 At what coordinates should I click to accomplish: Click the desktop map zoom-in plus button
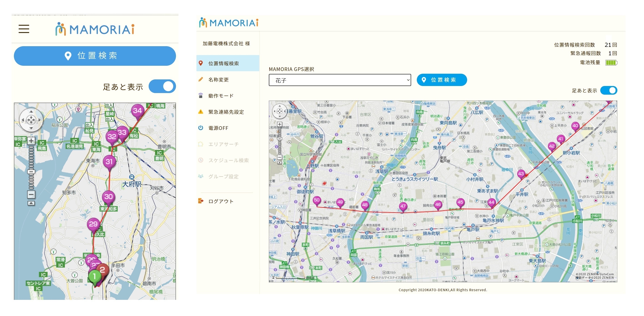280,124
